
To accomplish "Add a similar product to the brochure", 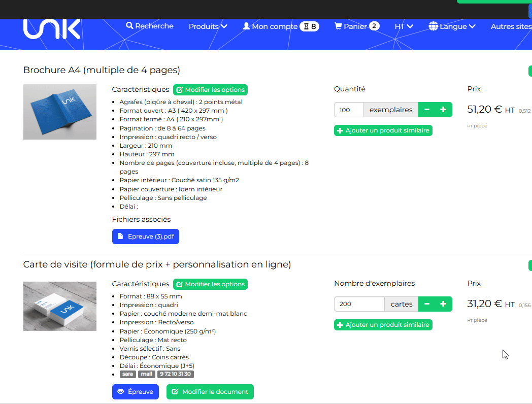I will coord(383,130).
